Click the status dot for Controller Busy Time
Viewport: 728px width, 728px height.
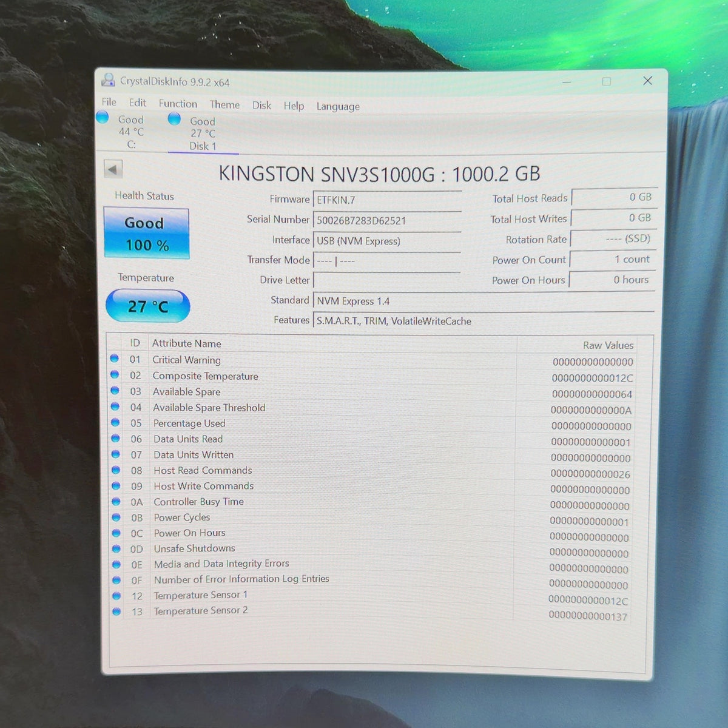pyautogui.click(x=116, y=501)
